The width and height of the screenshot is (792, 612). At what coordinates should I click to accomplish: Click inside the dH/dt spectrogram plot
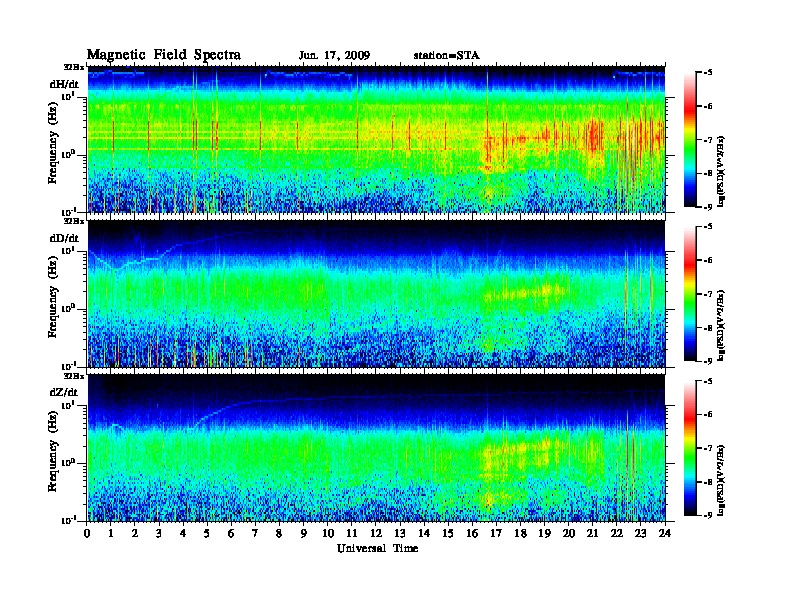(376, 139)
